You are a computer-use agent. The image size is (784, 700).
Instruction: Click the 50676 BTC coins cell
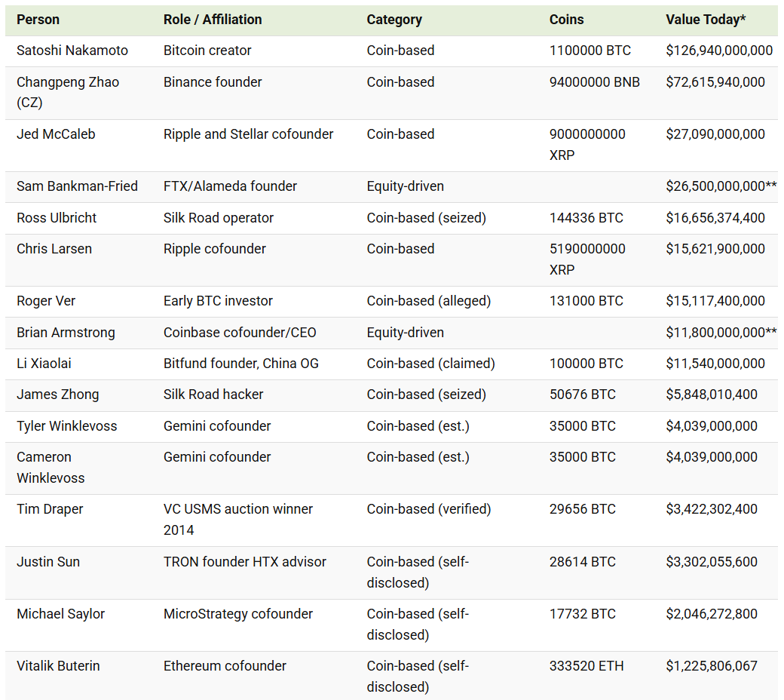[582, 395]
